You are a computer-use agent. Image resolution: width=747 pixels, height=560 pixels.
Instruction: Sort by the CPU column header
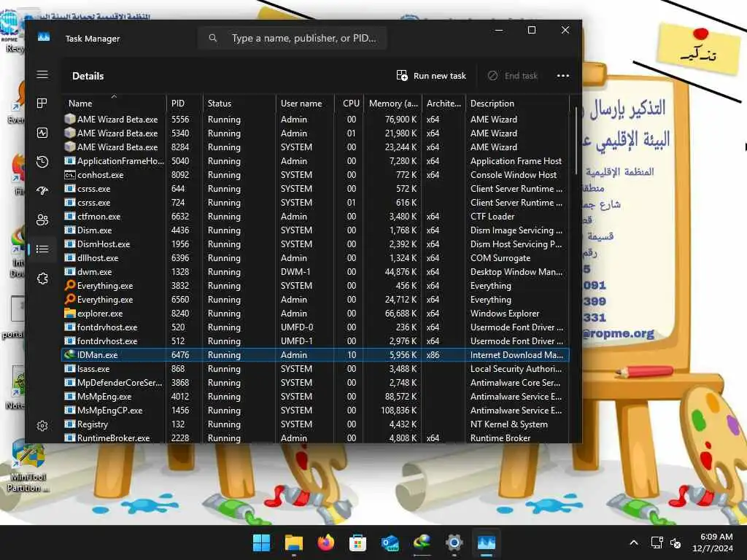click(x=349, y=104)
